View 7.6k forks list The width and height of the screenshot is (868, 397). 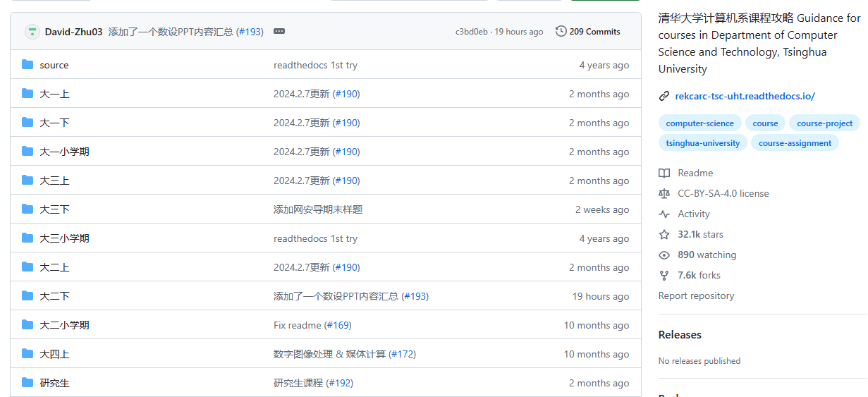click(x=699, y=275)
